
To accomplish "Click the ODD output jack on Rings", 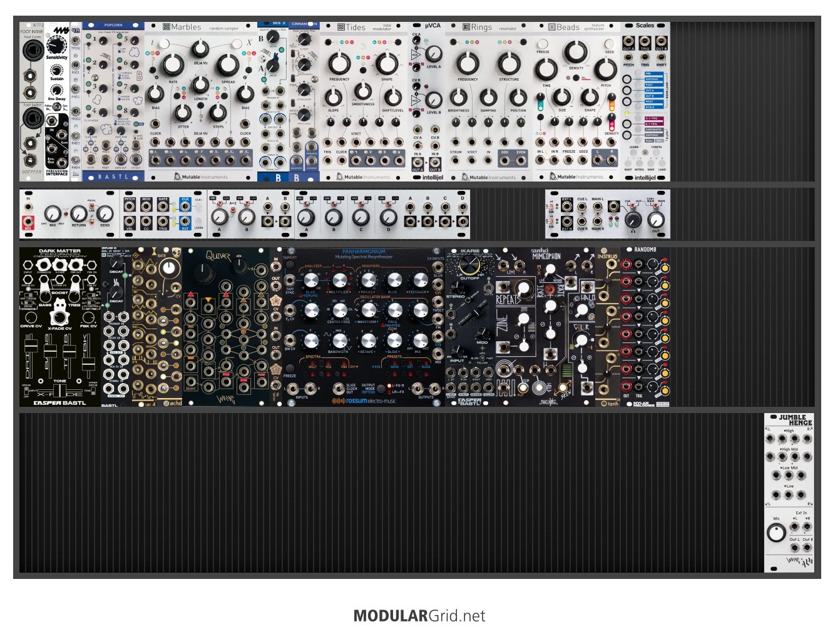I will coord(505,161).
